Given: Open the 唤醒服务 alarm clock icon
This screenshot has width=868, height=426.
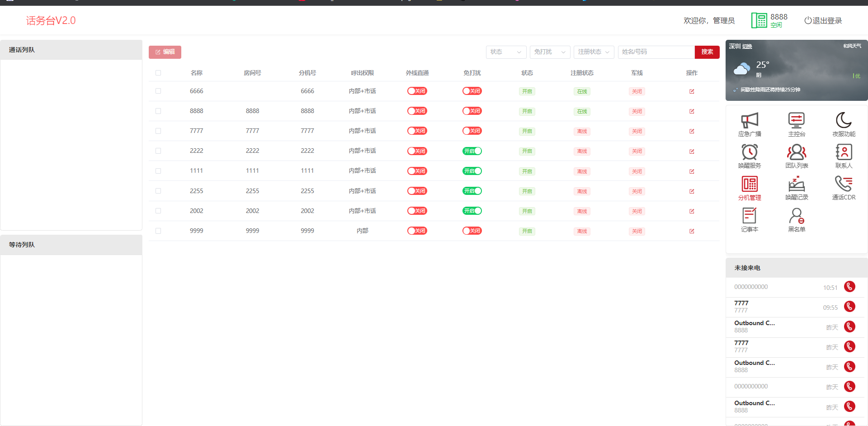Looking at the screenshot, I should click(749, 152).
